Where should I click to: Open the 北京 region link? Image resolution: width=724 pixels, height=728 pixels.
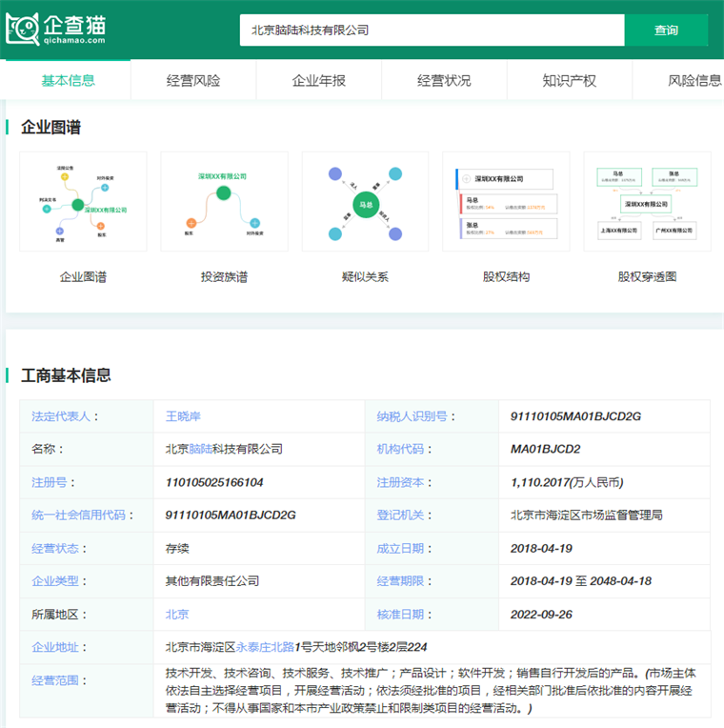coord(177,615)
